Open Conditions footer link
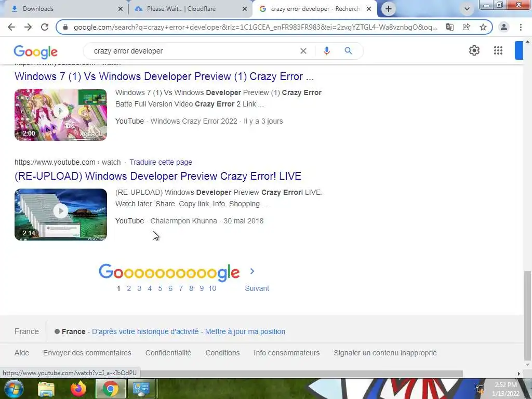532x399 pixels. click(x=222, y=353)
